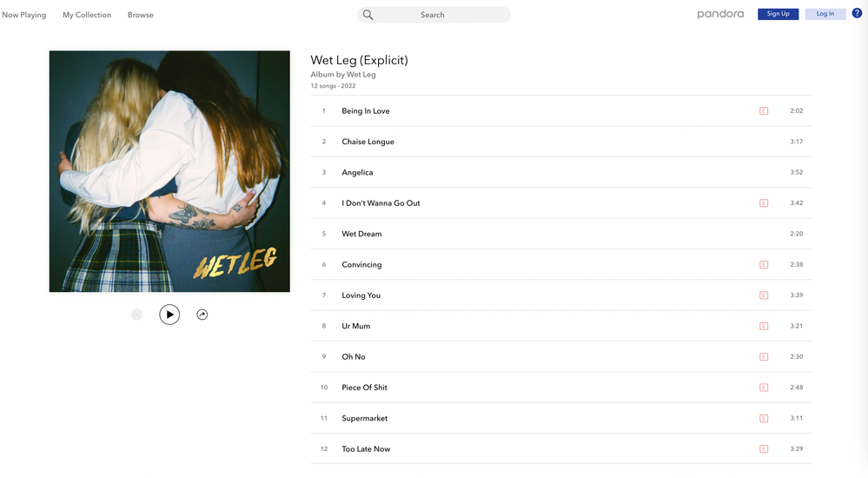Click the Sign Up button

pyautogui.click(x=779, y=14)
